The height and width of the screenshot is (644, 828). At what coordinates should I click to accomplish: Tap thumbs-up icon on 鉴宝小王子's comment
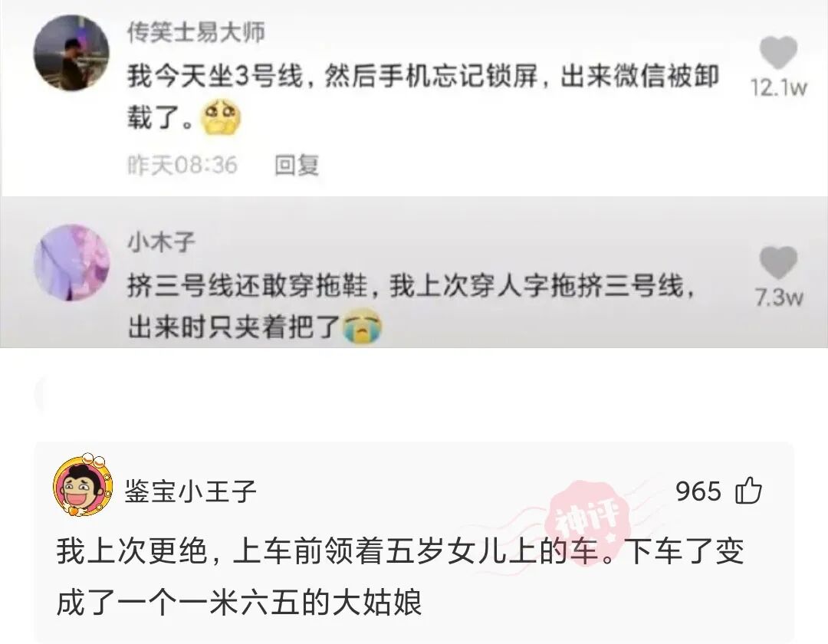(x=748, y=491)
